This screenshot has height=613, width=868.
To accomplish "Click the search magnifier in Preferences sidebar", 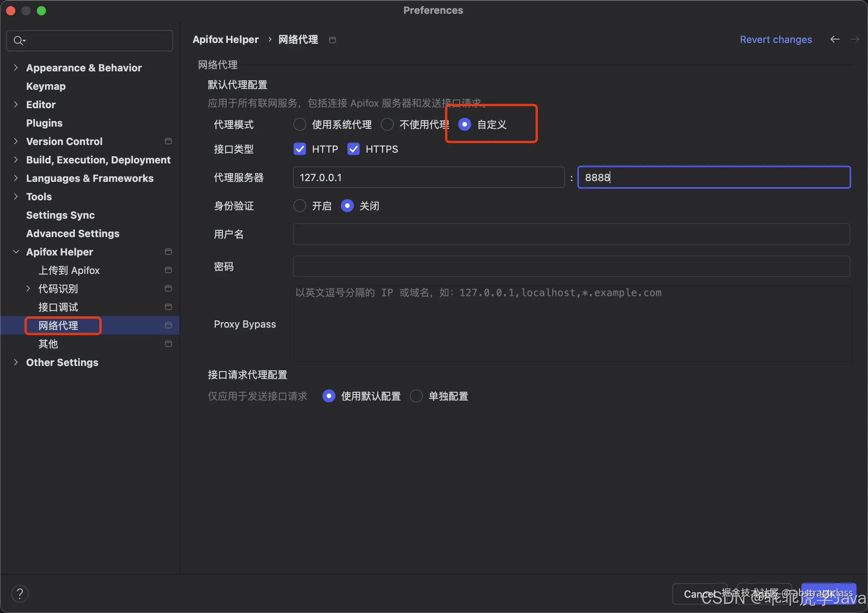I will (x=18, y=40).
